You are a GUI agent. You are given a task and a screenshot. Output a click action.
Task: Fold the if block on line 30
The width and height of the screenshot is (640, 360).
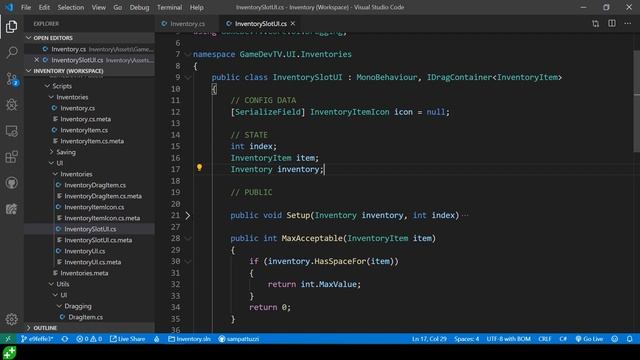(188, 261)
